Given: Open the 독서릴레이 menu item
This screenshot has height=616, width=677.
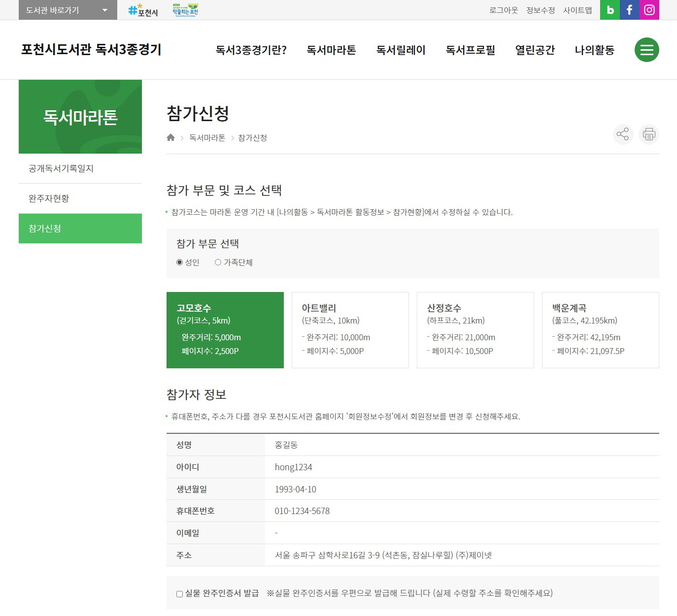Looking at the screenshot, I should [401, 50].
